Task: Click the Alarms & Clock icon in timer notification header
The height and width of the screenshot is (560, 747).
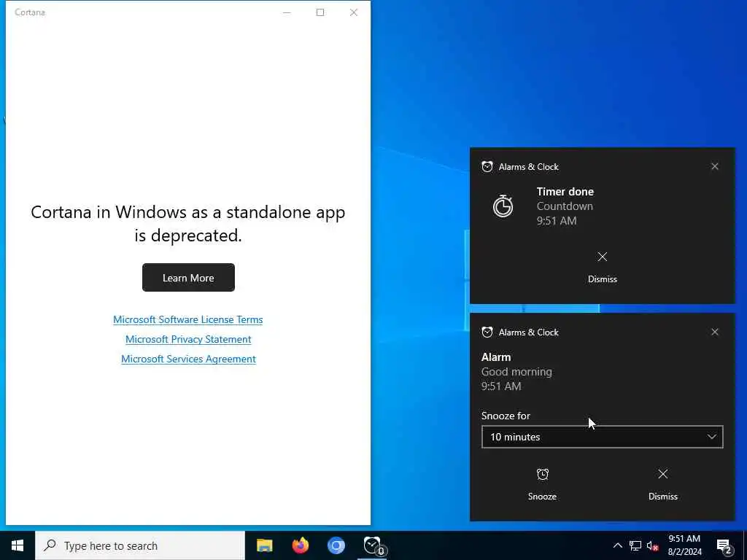Action: pos(487,167)
